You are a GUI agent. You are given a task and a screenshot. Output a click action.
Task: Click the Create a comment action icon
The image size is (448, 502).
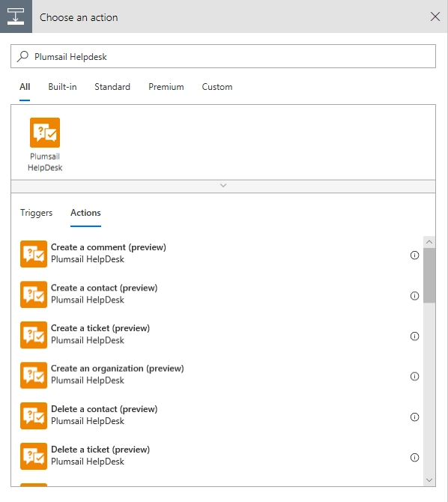[x=34, y=254]
